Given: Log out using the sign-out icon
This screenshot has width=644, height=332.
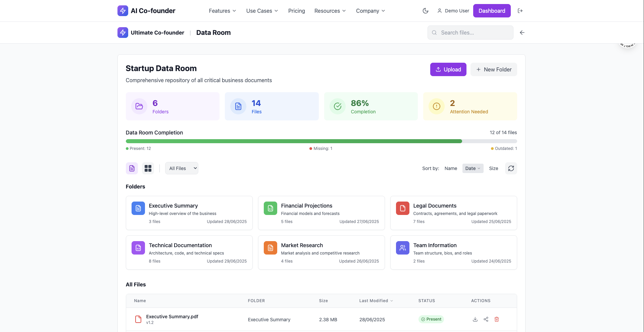Looking at the screenshot, I should tap(520, 10).
